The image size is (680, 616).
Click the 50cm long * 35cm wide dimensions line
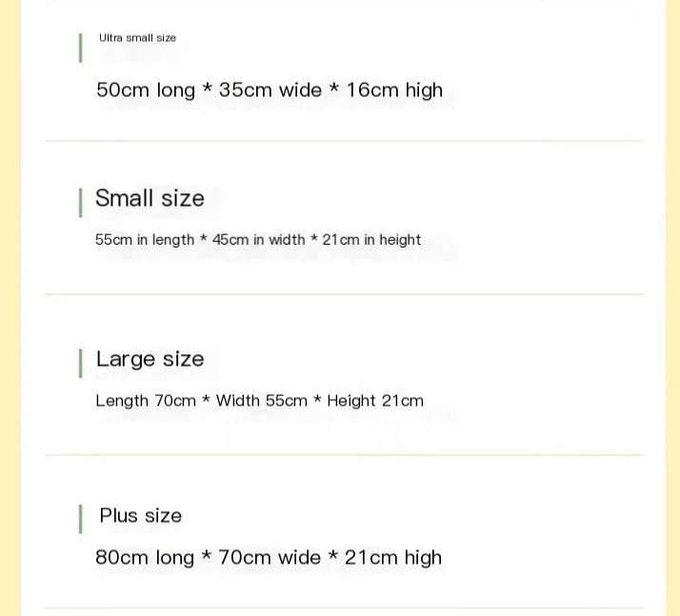(x=269, y=90)
